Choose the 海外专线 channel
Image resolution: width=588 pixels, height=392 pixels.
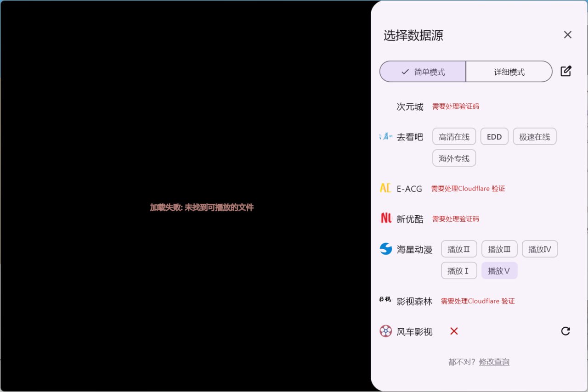(454, 158)
